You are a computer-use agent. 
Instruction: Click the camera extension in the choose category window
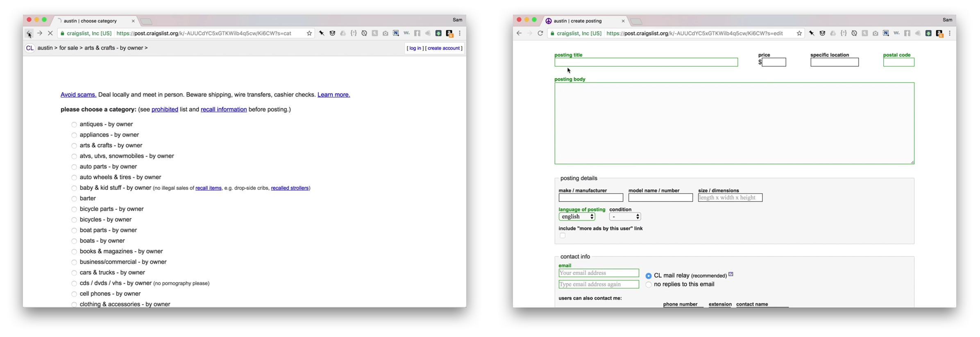386,33
